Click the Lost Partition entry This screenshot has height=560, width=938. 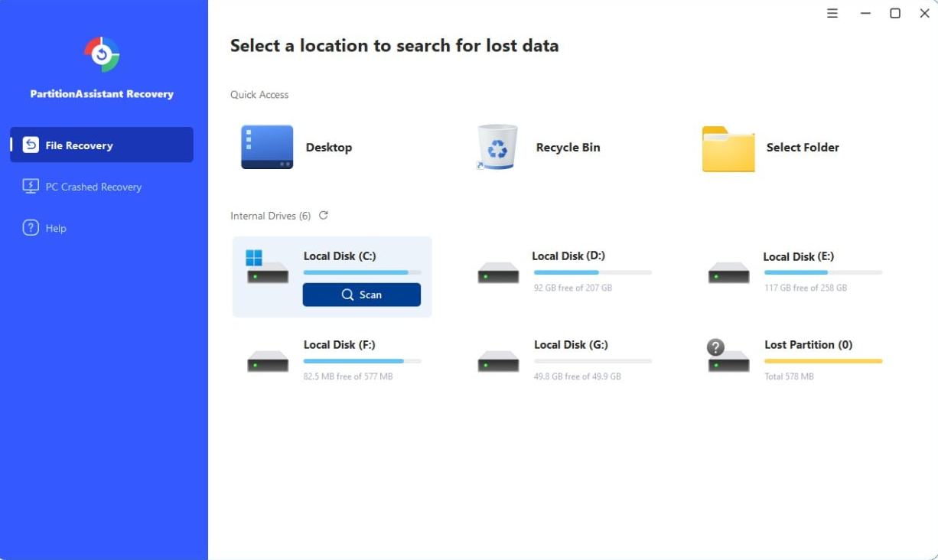point(808,344)
